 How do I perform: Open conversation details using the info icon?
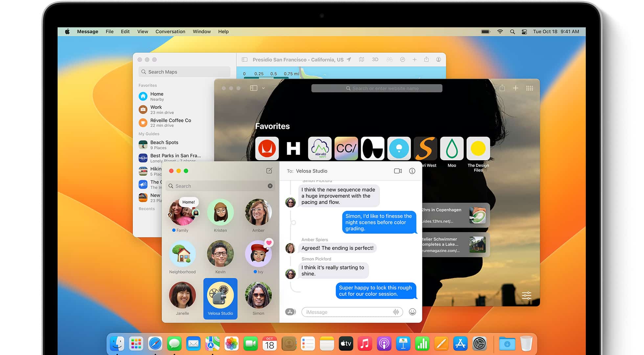pyautogui.click(x=412, y=171)
